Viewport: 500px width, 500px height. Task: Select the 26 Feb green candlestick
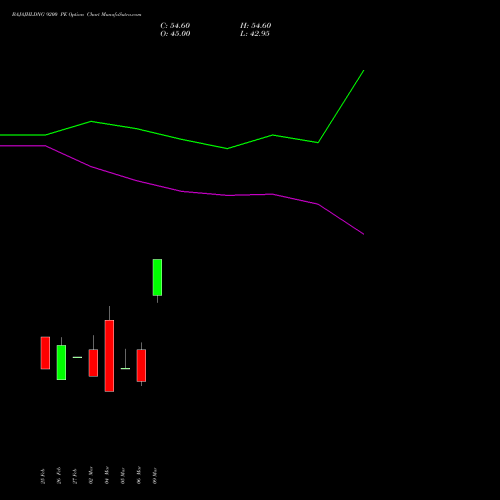[x=61, y=362]
